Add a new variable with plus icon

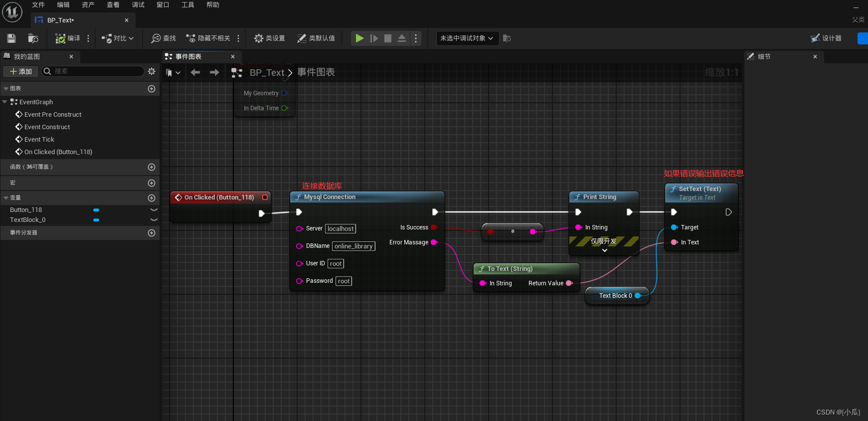(x=152, y=198)
